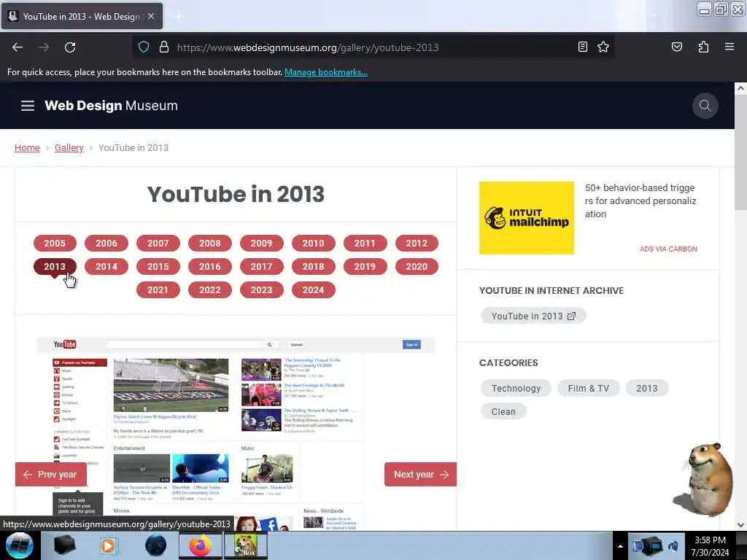Image resolution: width=747 pixels, height=560 pixels.
Task: Open the black folder taskbar icon
Action: coord(65,545)
